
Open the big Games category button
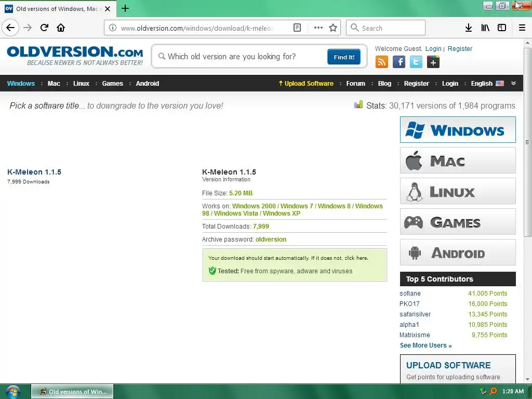(x=458, y=222)
